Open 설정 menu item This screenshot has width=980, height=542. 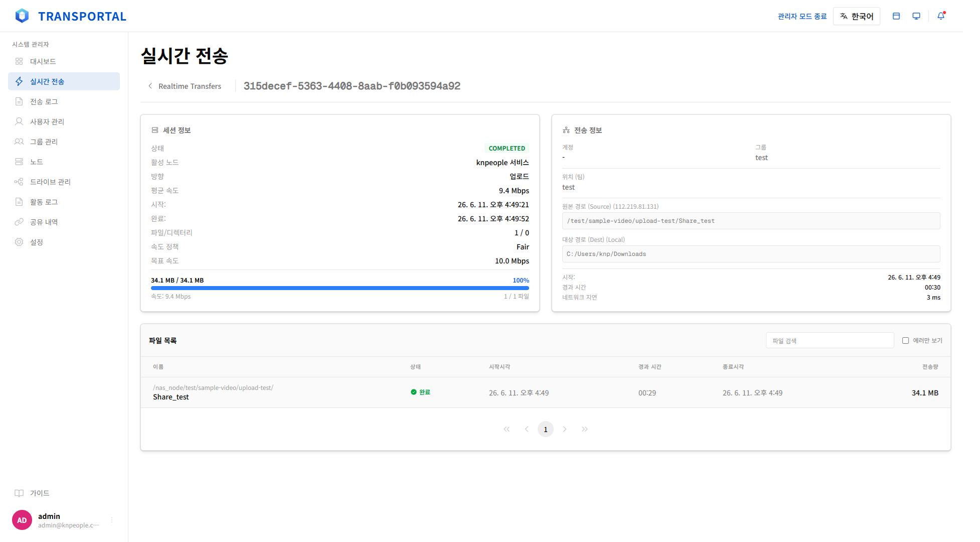[x=64, y=242]
